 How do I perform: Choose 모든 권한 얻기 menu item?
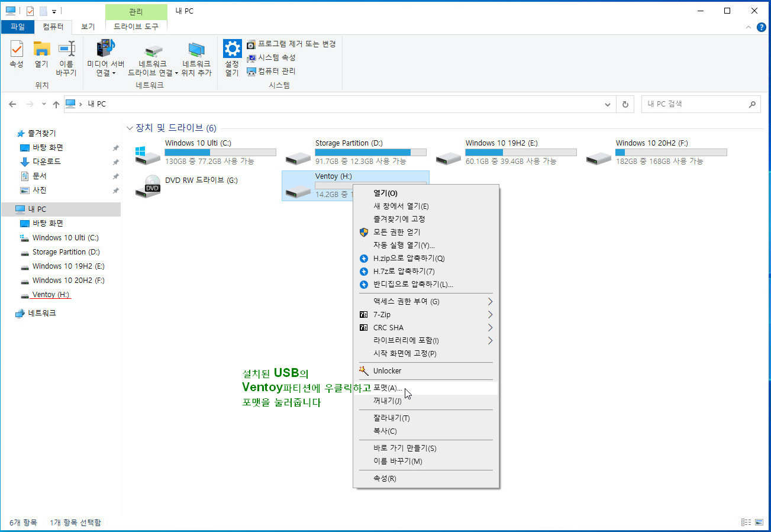pyautogui.click(x=426, y=232)
